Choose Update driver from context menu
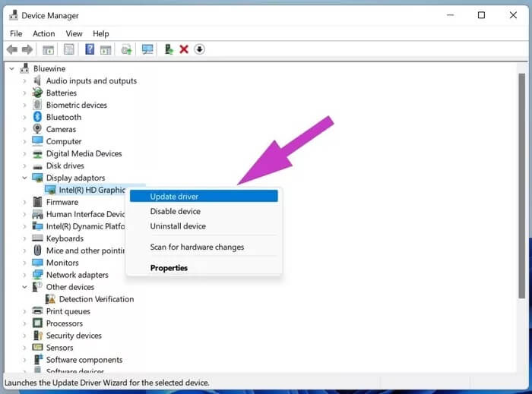The image size is (532, 394). pyautogui.click(x=204, y=196)
